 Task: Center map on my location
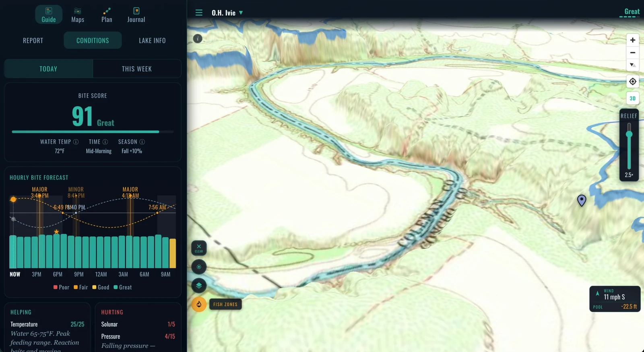pos(633,82)
